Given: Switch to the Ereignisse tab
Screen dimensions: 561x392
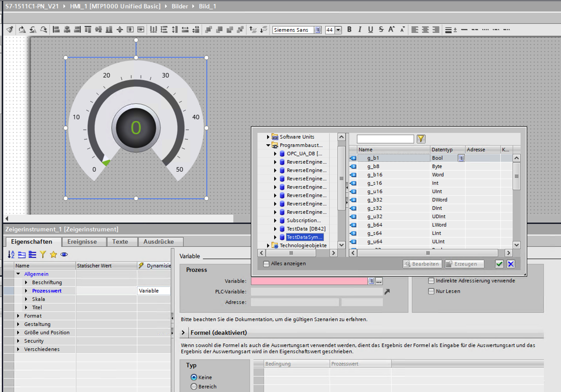Looking at the screenshot, I should click(x=84, y=242).
